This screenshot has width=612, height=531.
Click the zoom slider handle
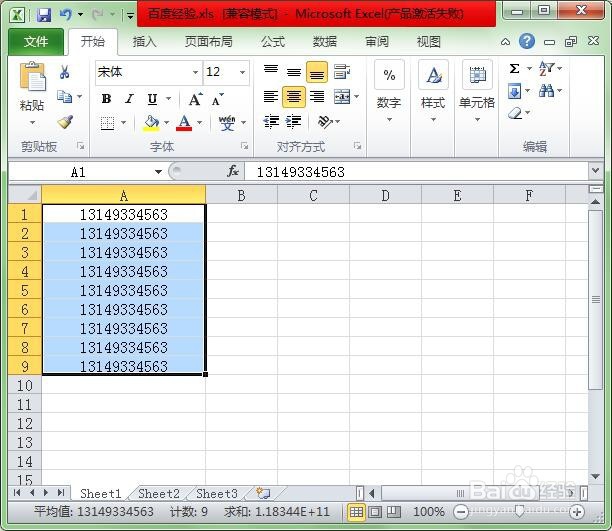pos(519,511)
